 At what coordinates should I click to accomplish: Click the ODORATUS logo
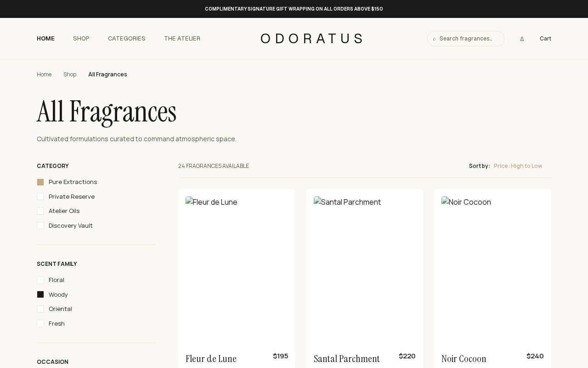312,38
